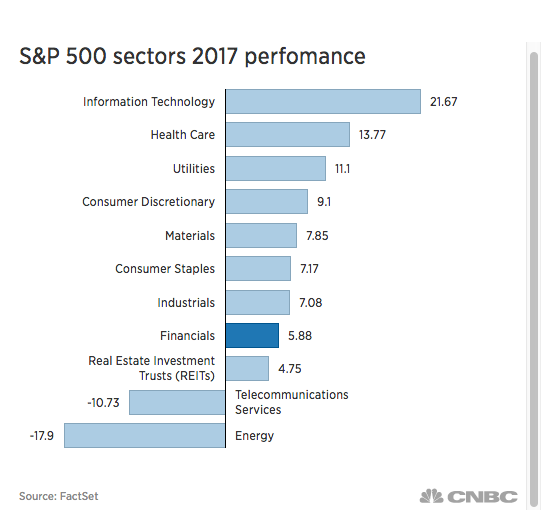Select the Consumer Discretionary bar

[267, 201]
